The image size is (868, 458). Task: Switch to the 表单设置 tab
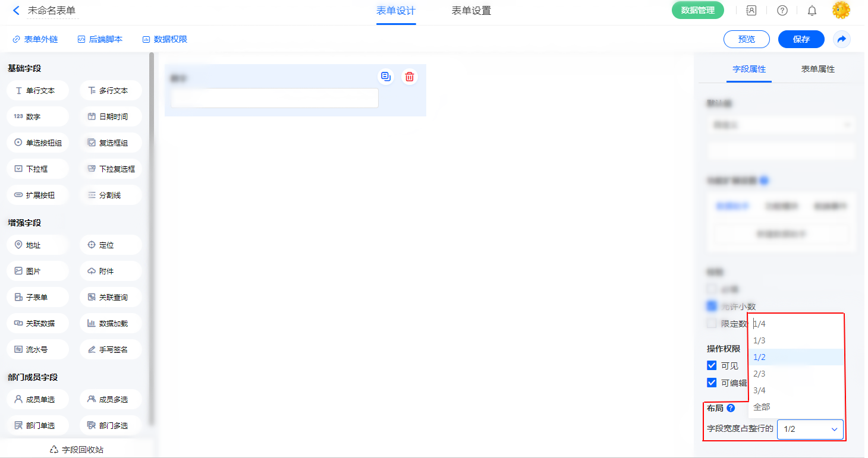[471, 11]
